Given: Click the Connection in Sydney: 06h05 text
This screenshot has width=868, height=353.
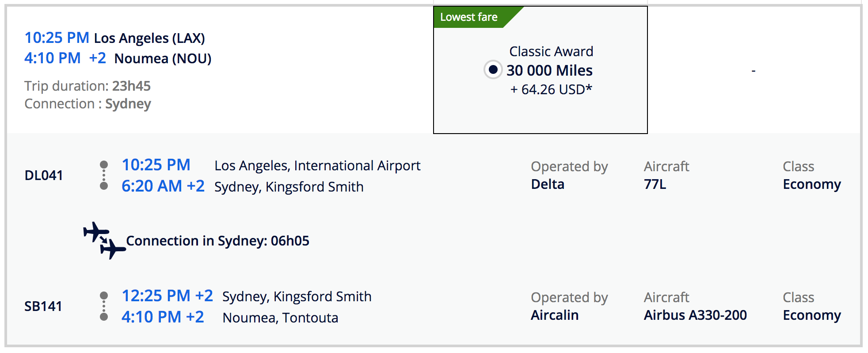Looking at the screenshot, I should pos(217,241).
